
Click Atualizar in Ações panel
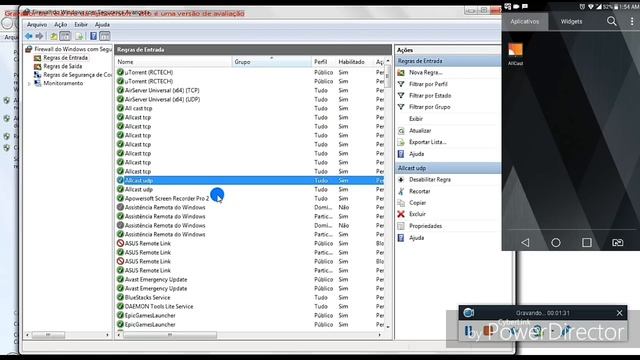tap(420, 131)
